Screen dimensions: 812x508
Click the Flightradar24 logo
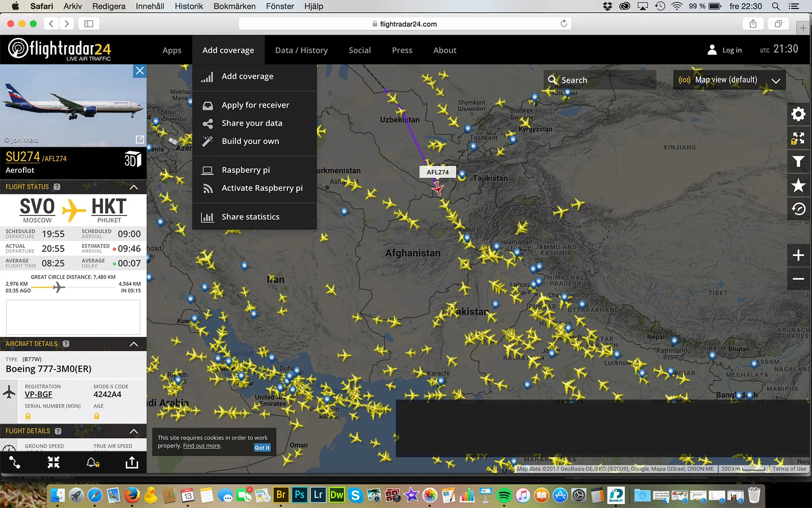(60, 49)
